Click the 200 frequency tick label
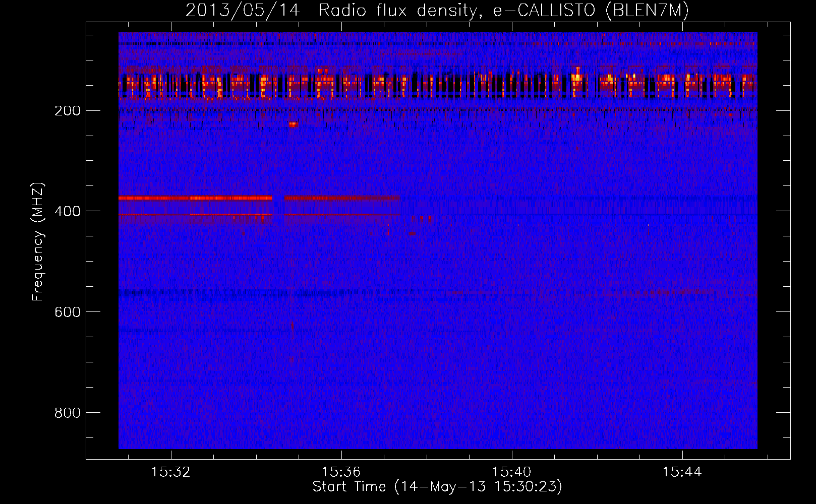816x504 pixels. tap(68, 110)
